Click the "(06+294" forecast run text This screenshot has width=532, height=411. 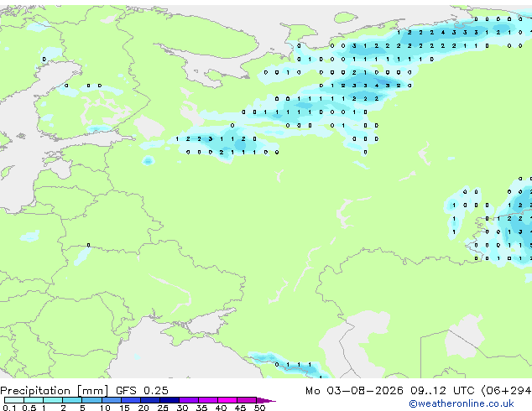pos(507,391)
